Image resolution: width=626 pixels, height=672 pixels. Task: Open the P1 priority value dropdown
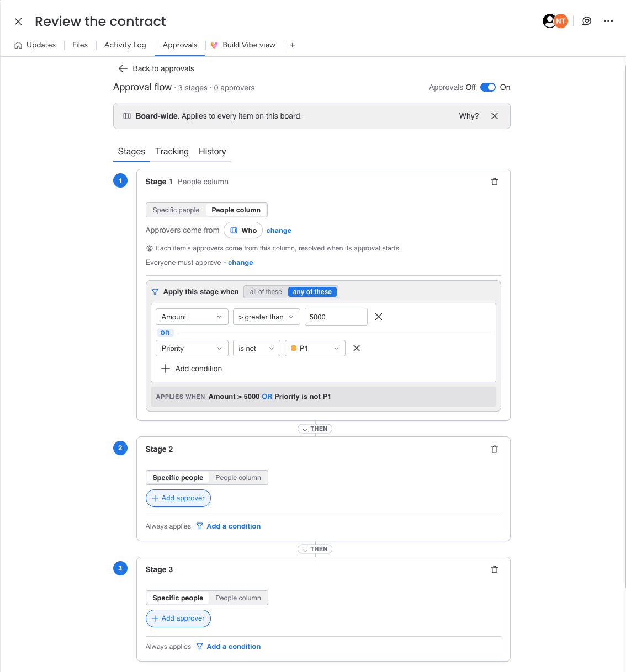315,348
